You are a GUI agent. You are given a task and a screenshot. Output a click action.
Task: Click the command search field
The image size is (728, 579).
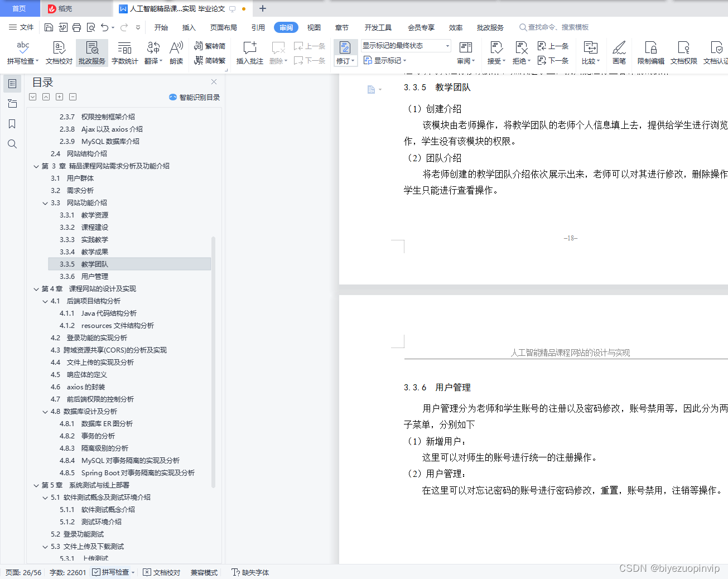tap(554, 27)
